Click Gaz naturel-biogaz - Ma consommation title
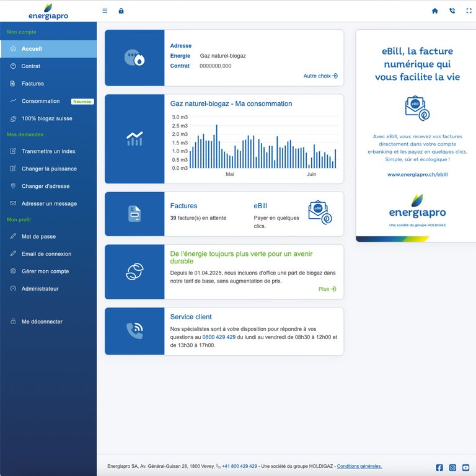The width and height of the screenshot is (476, 476). (x=231, y=104)
